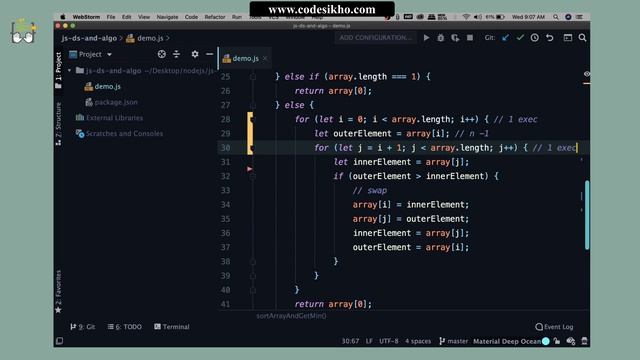
Task: Toggle the 9: Git tool window
Action: [x=82, y=327]
